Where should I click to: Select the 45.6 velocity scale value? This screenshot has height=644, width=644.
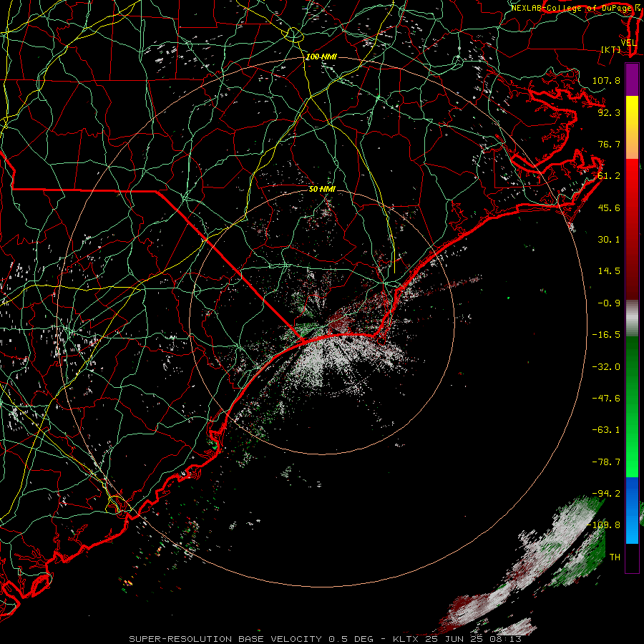(x=609, y=208)
